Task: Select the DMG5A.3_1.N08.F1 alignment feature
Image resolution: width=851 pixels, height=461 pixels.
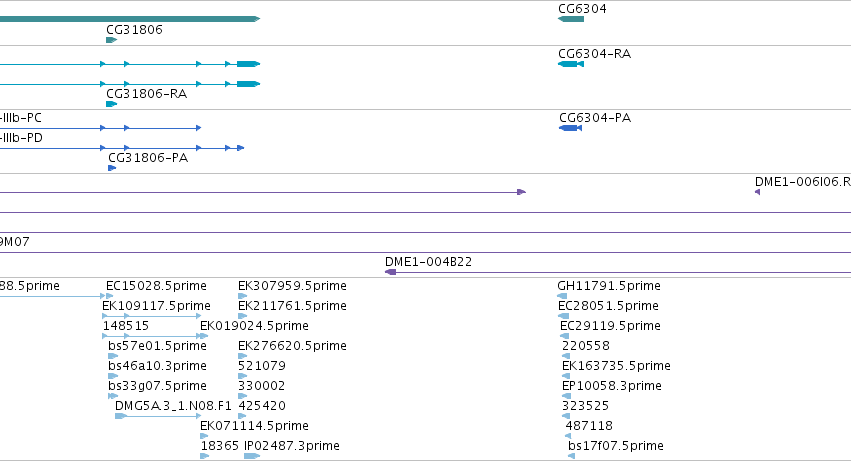Action: [158, 416]
